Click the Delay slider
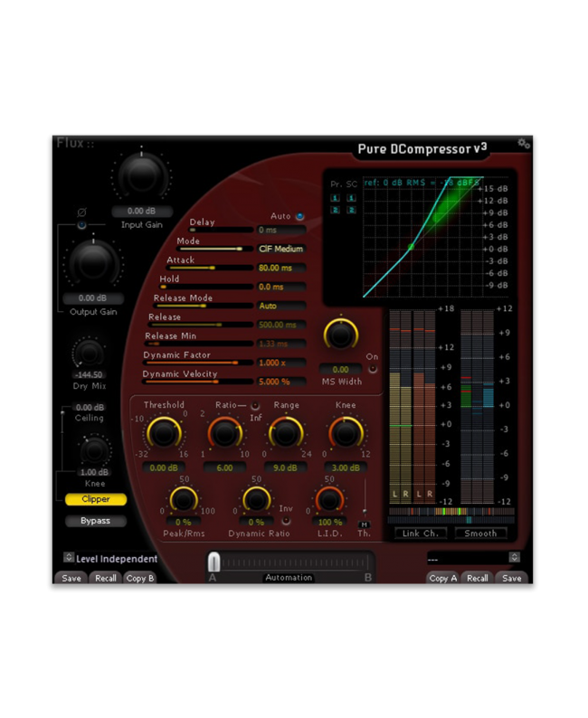The width and height of the screenshot is (588, 718). click(221, 230)
